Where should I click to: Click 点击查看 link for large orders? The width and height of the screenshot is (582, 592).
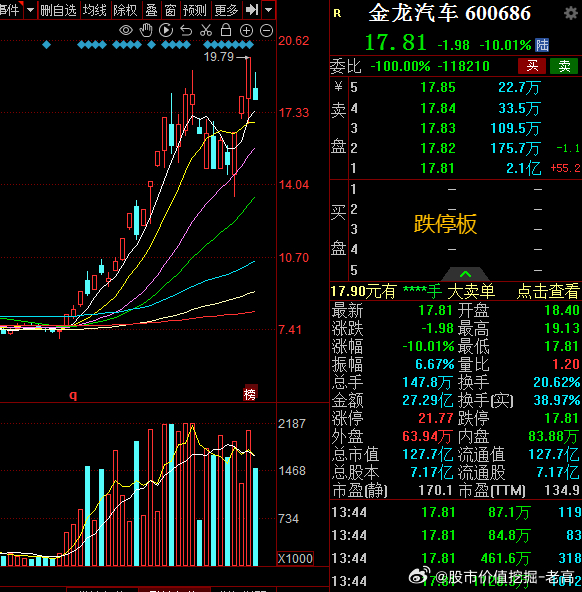pyautogui.click(x=548, y=291)
